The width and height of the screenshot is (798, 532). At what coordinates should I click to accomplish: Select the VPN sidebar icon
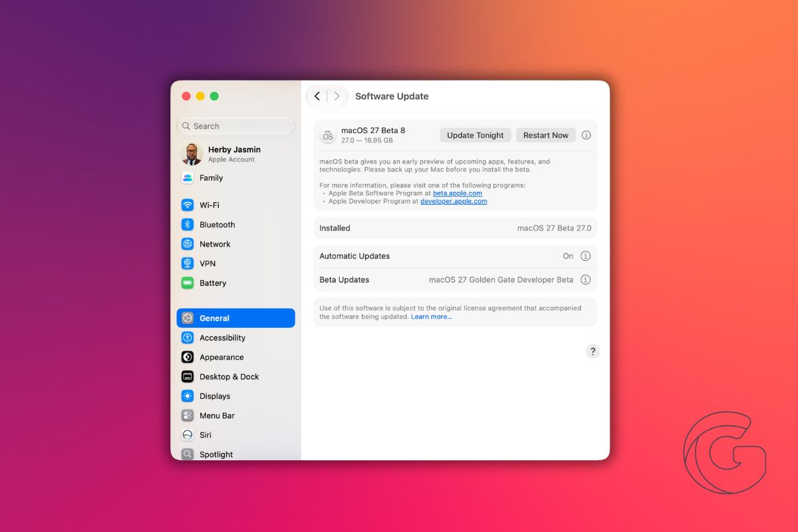[188, 263]
